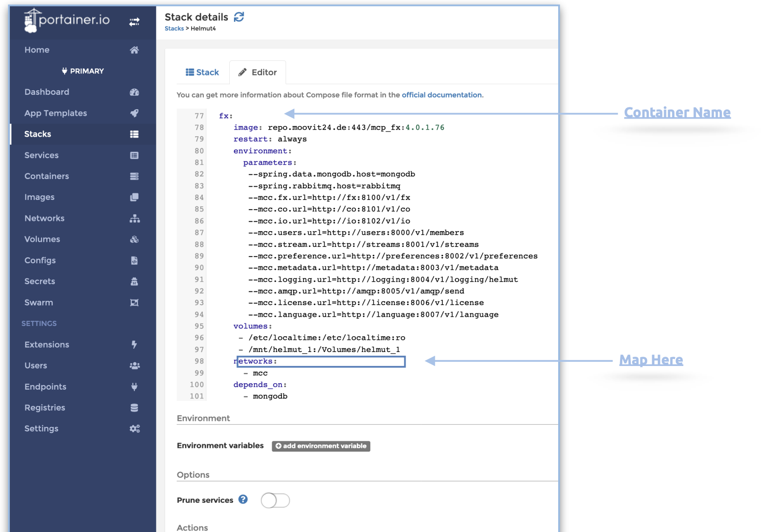Open Networks using the sitemap icon
The height and width of the screenshot is (532, 761).
point(134,219)
